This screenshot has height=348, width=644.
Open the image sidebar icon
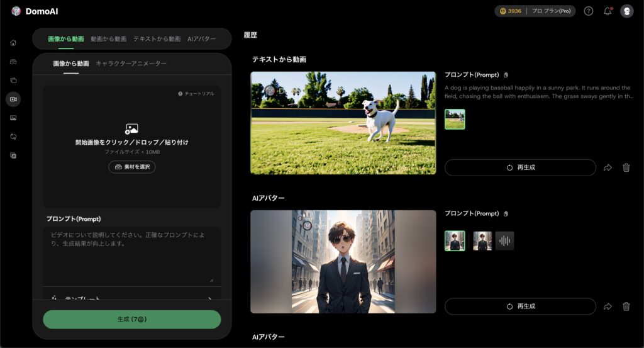(x=13, y=118)
